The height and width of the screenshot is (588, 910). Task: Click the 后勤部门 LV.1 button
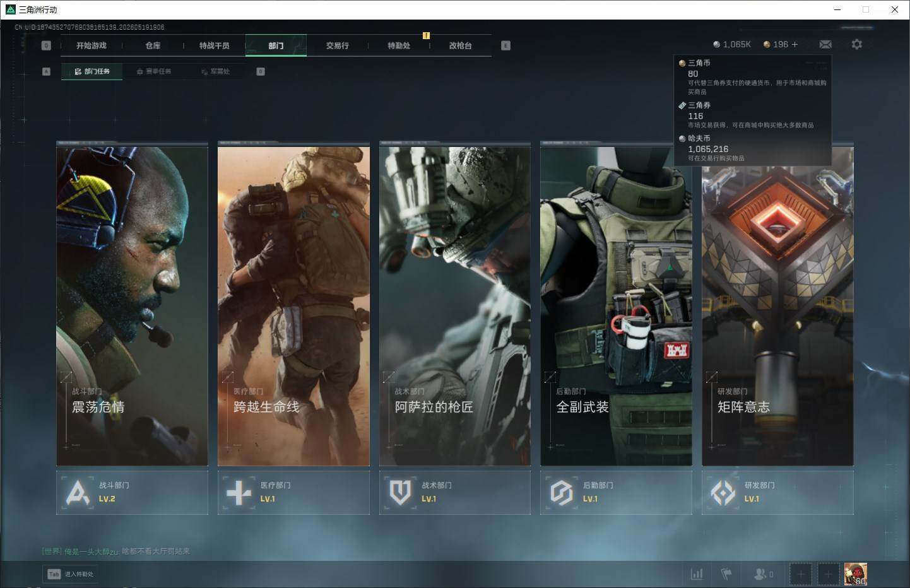[x=616, y=492]
